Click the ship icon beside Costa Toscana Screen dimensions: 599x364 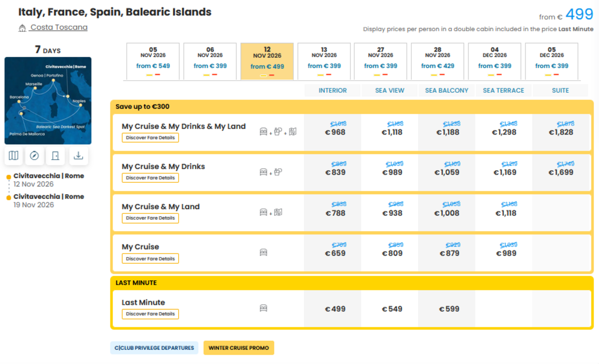point(22,28)
